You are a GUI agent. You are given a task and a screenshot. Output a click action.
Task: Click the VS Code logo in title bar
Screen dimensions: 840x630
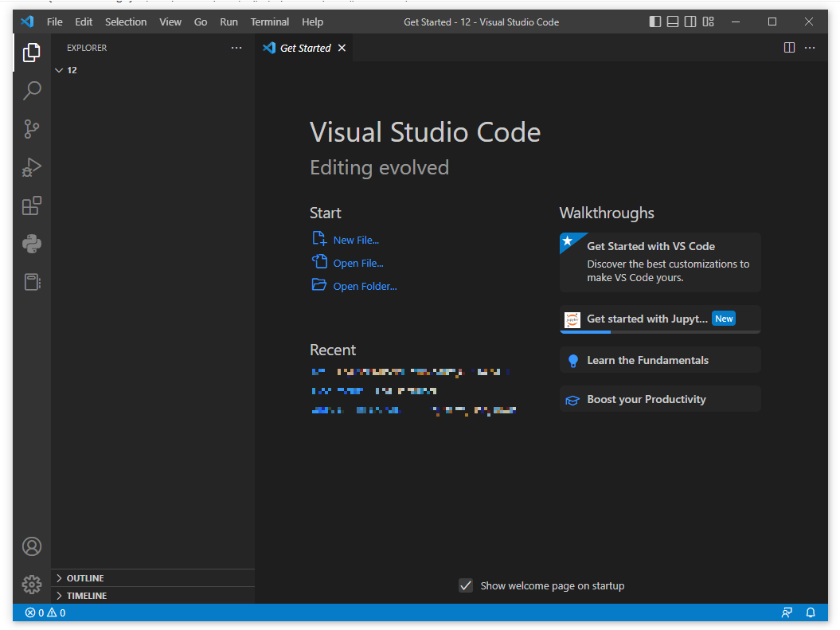tap(27, 22)
